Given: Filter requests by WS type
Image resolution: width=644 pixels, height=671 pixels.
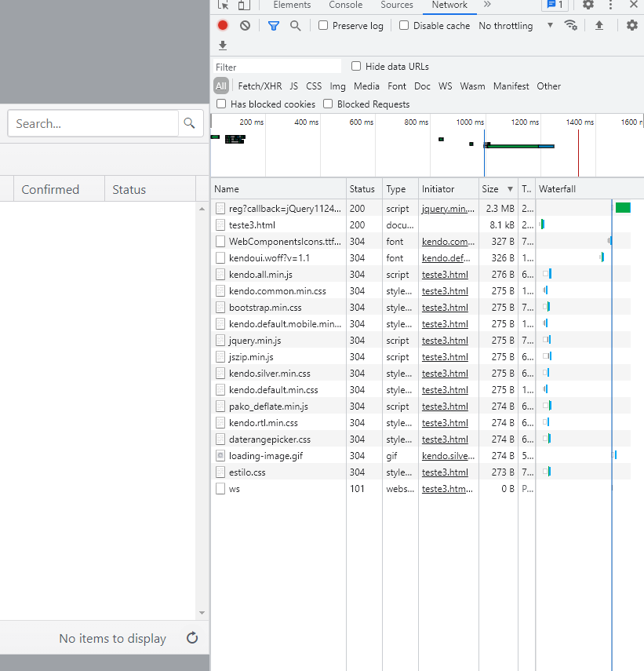Looking at the screenshot, I should [x=446, y=86].
